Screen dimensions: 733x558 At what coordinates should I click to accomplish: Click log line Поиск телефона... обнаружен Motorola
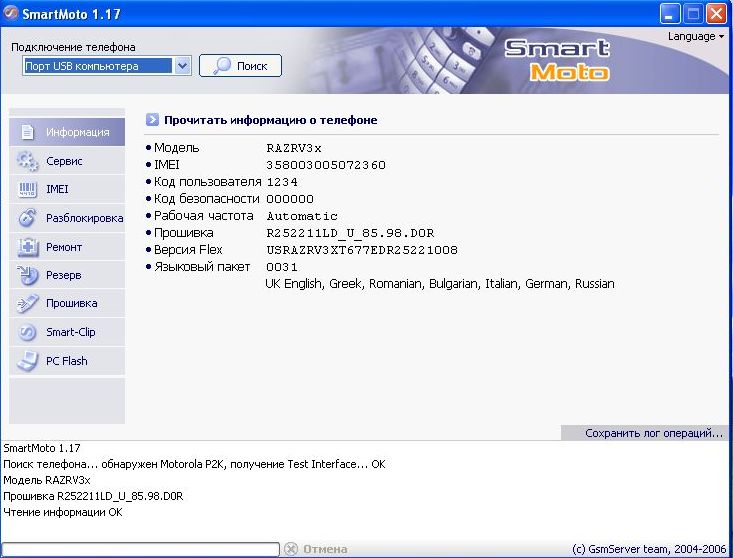(194, 464)
